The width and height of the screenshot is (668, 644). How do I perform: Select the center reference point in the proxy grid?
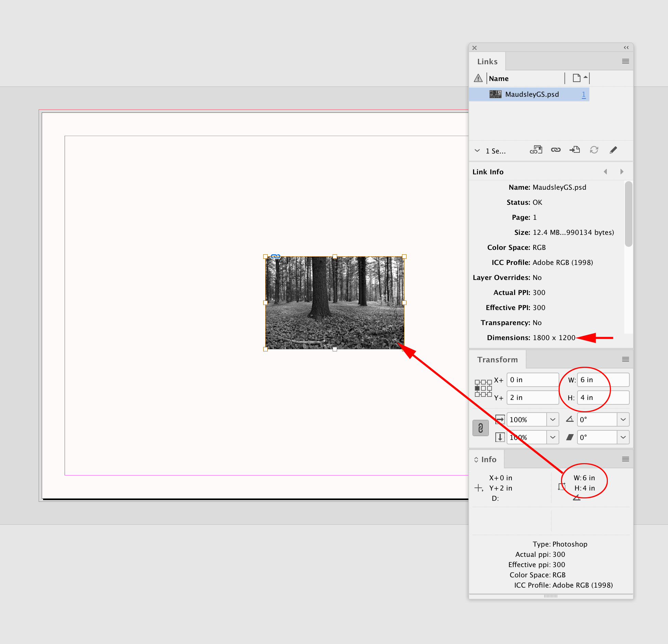point(483,388)
